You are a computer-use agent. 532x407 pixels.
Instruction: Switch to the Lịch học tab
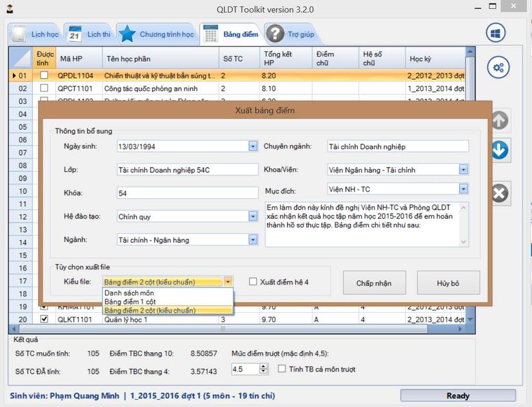click(x=36, y=34)
